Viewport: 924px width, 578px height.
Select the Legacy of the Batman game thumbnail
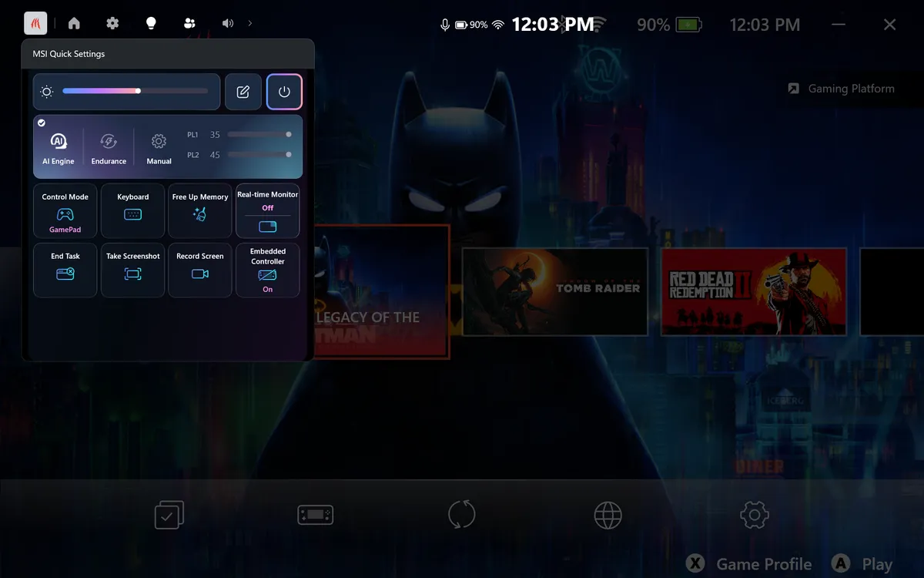381,291
